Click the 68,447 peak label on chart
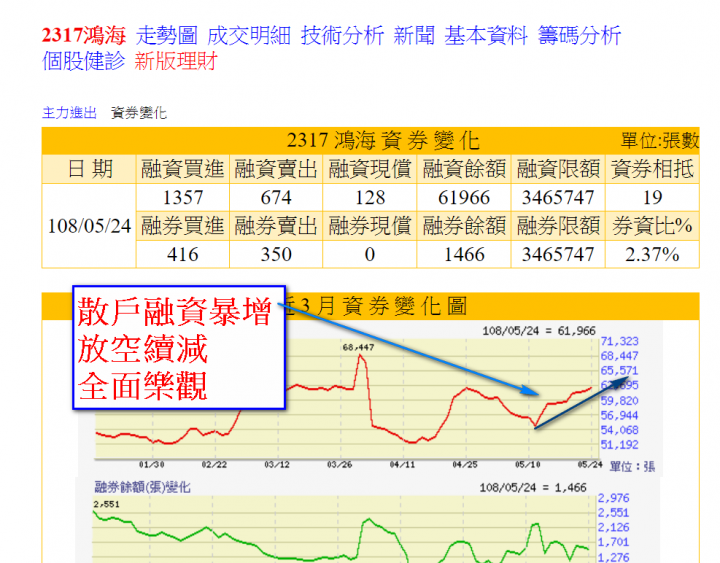720x563 pixels. 358,348
